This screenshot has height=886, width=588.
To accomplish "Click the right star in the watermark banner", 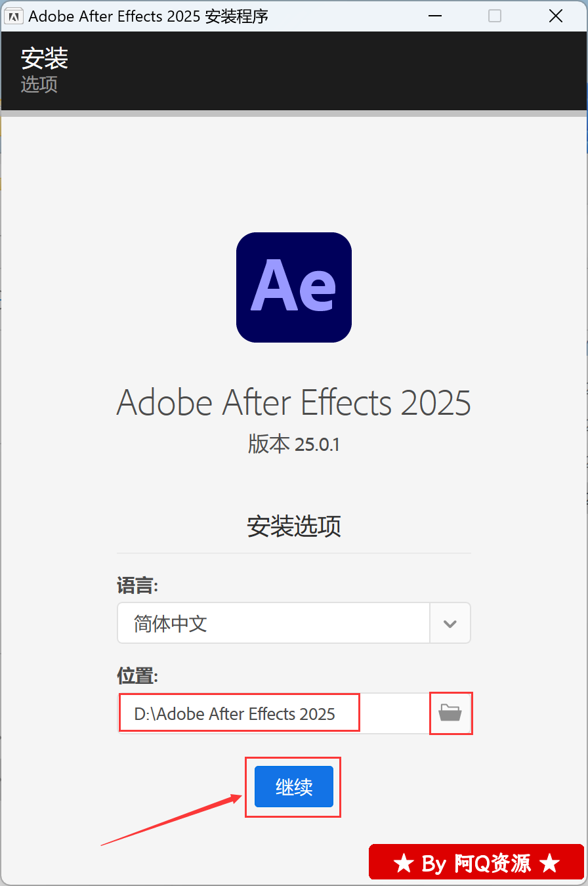I will coord(550,864).
